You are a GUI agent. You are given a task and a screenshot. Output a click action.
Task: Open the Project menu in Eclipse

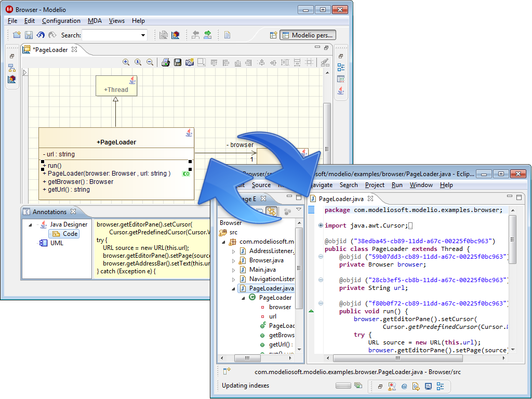pyautogui.click(x=375, y=185)
